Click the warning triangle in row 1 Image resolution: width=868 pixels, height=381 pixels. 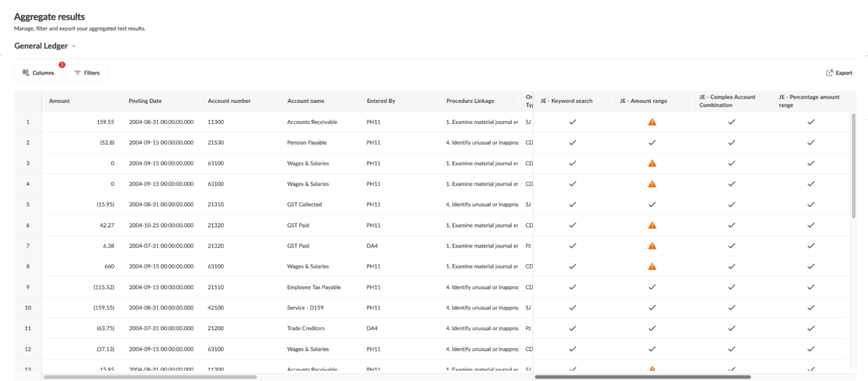(x=652, y=122)
